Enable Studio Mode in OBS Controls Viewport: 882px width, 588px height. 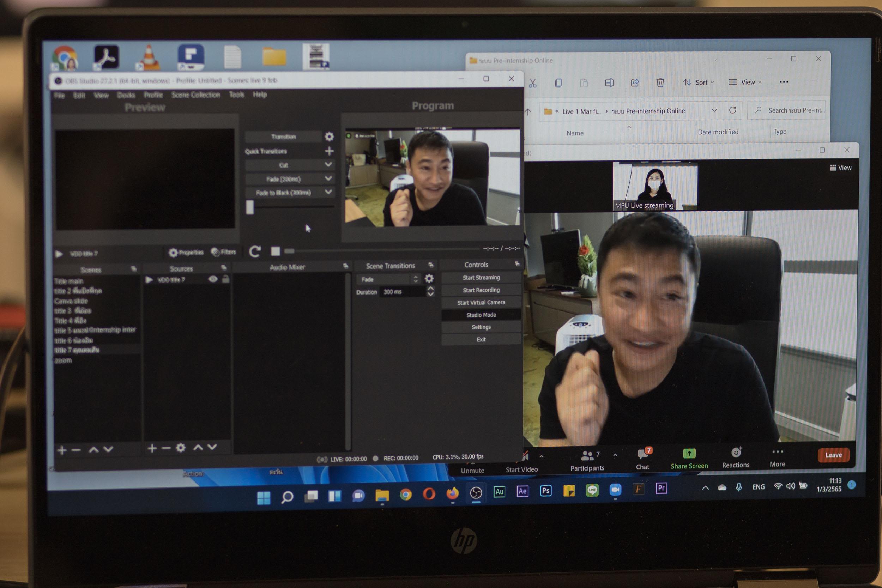click(481, 315)
